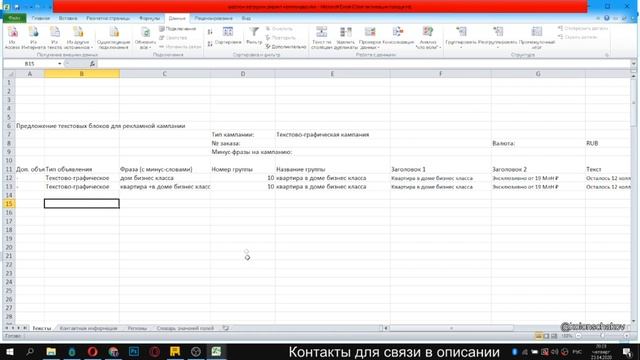
Task: Open taskbar search magnifier
Action: pos(30,351)
